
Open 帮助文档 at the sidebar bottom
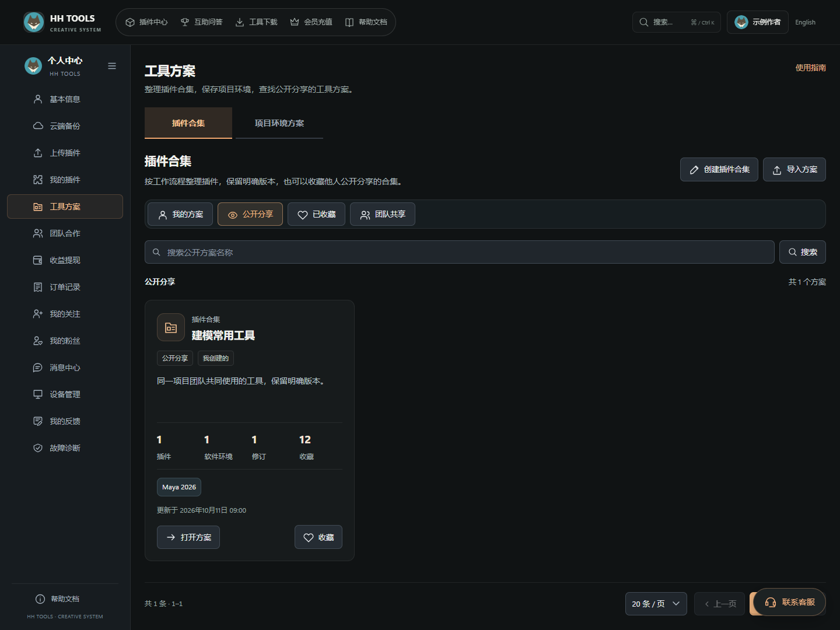(x=65, y=599)
